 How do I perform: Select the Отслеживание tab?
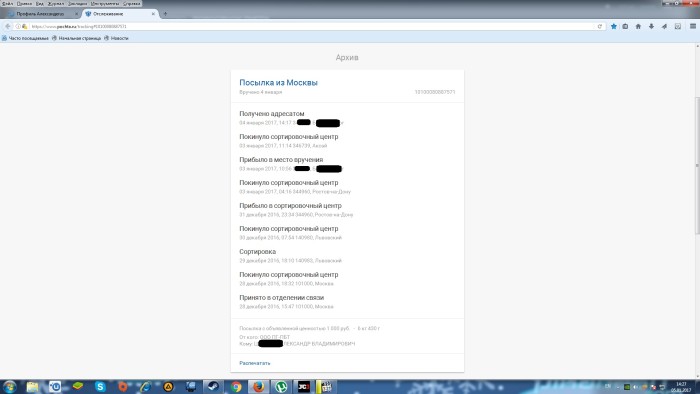pyautogui.click(x=120, y=14)
